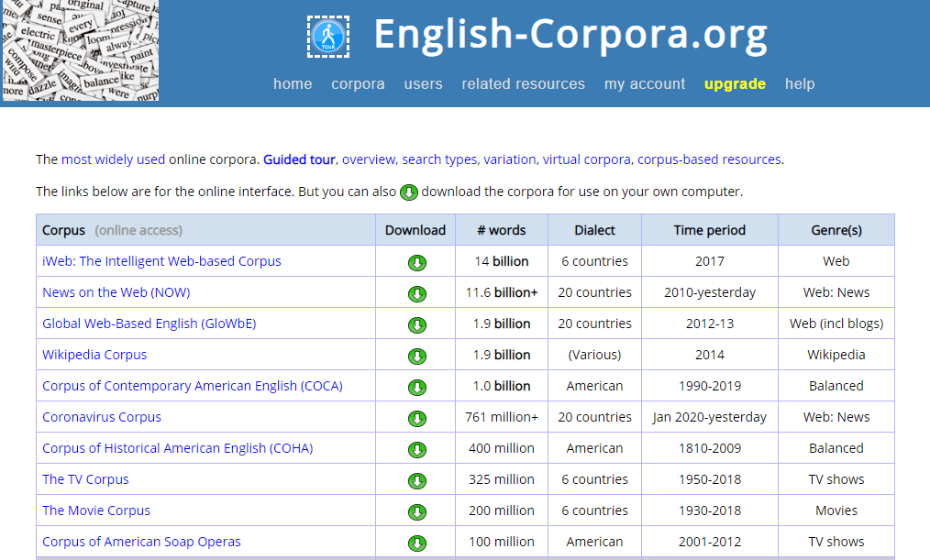Click the Coronavirus Corpus download icon
This screenshot has width=930, height=560.
[417, 418]
